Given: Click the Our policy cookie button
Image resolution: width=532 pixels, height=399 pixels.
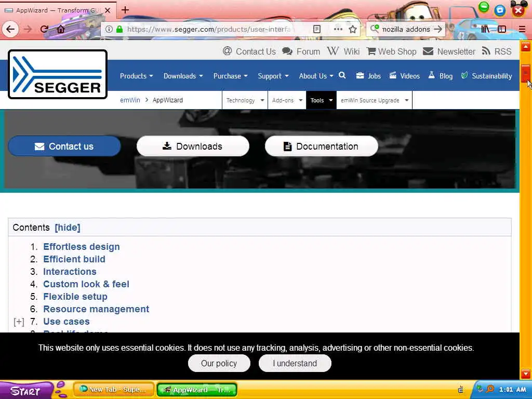Looking at the screenshot, I should click(x=219, y=363).
